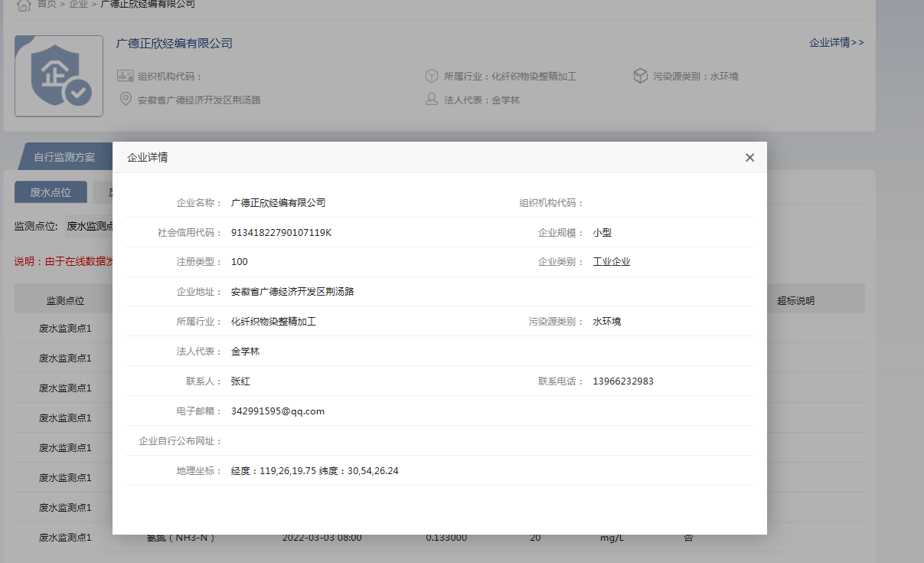Click the 组织机构代码 label in dialog

551,203
